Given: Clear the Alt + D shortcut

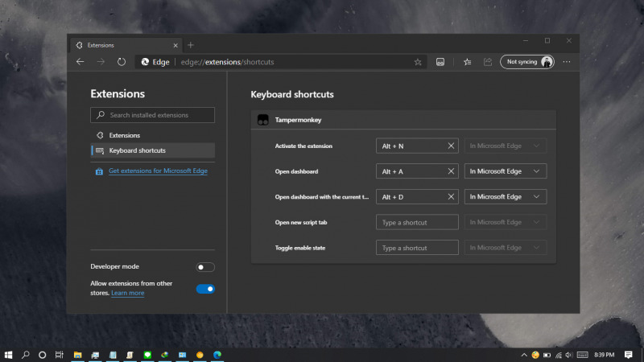Looking at the screenshot, I should [451, 196].
